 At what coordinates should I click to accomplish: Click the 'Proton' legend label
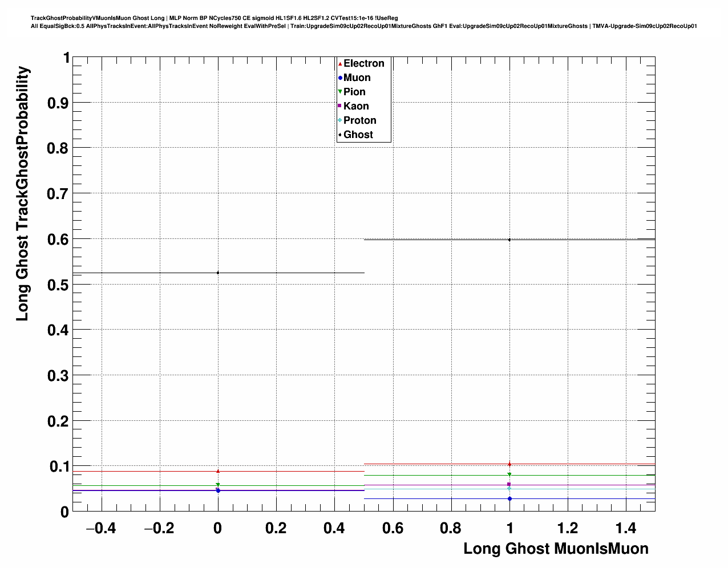tap(360, 120)
